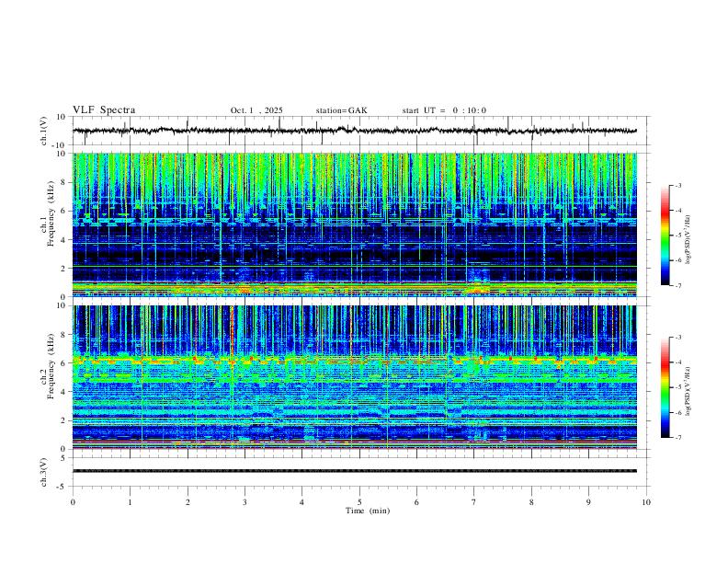The width and height of the screenshot is (728, 563).
Task: Click the "-5" tick on ch.3(V) axis
Action: tap(62, 487)
